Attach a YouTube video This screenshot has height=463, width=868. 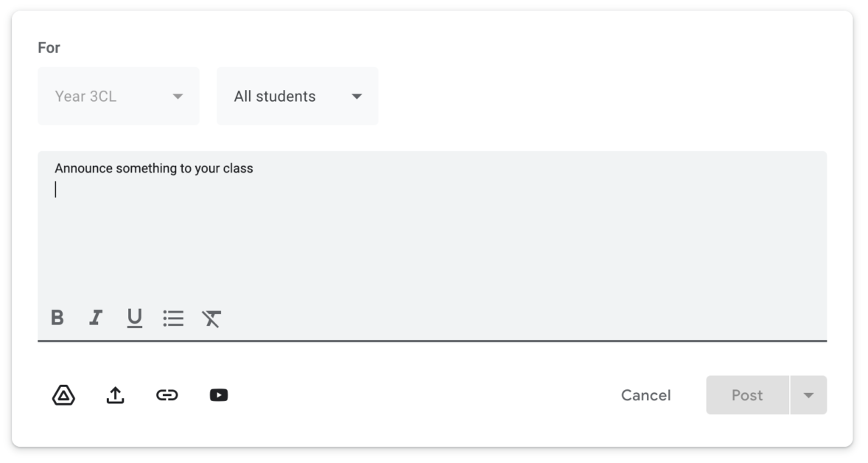tap(220, 395)
